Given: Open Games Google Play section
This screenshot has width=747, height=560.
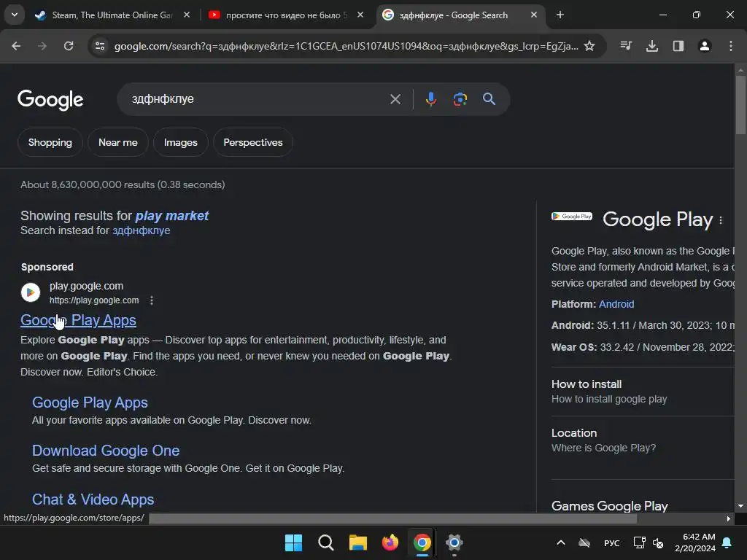Looking at the screenshot, I should coord(610,506).
